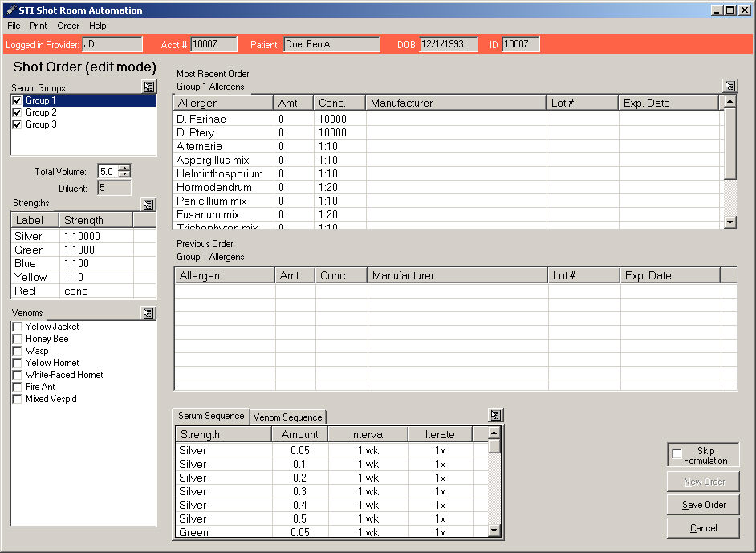Click the Serum Sequence table options icon
This screenshot has width=756, height=553.
point(496,415)
